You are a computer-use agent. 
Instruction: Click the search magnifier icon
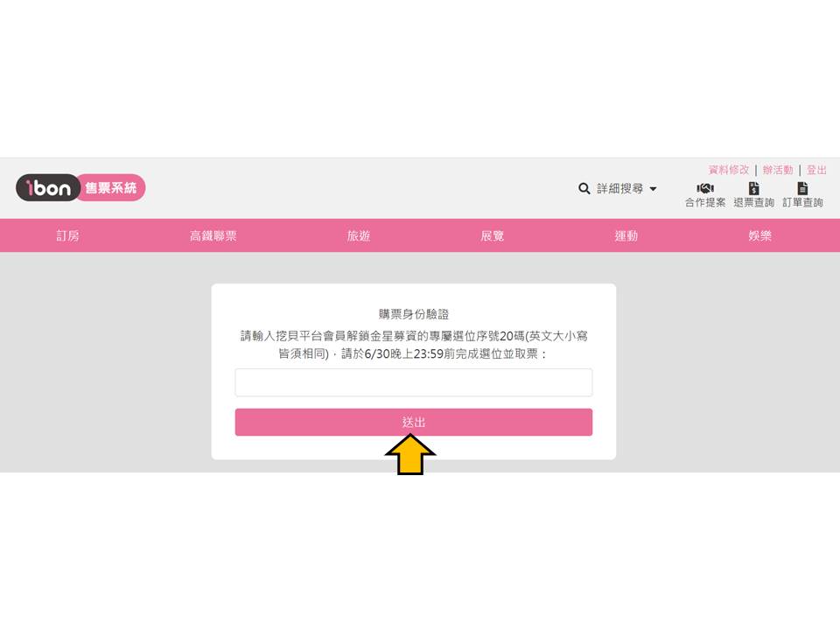coord(584,189)
